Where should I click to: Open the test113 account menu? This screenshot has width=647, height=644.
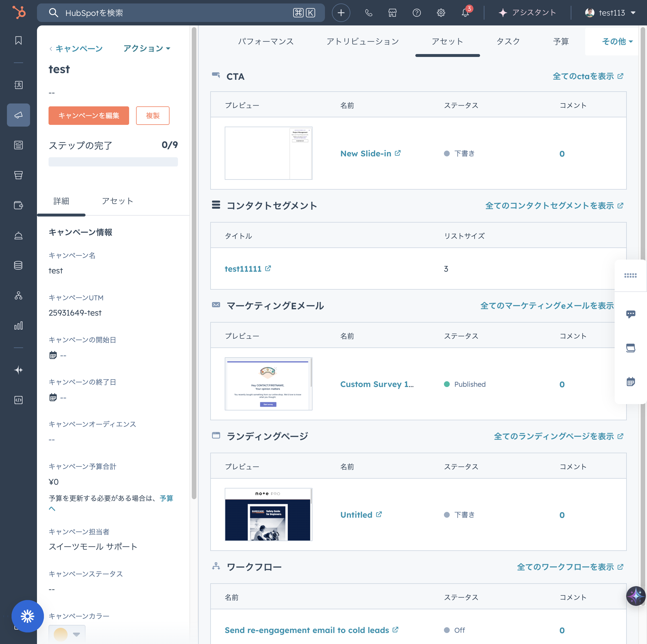[610, 13]
